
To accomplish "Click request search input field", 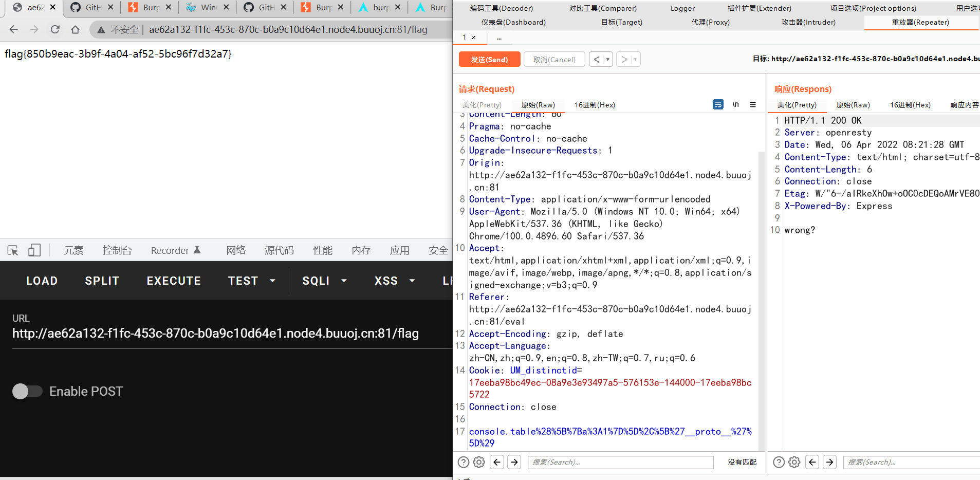I will 621,462.
